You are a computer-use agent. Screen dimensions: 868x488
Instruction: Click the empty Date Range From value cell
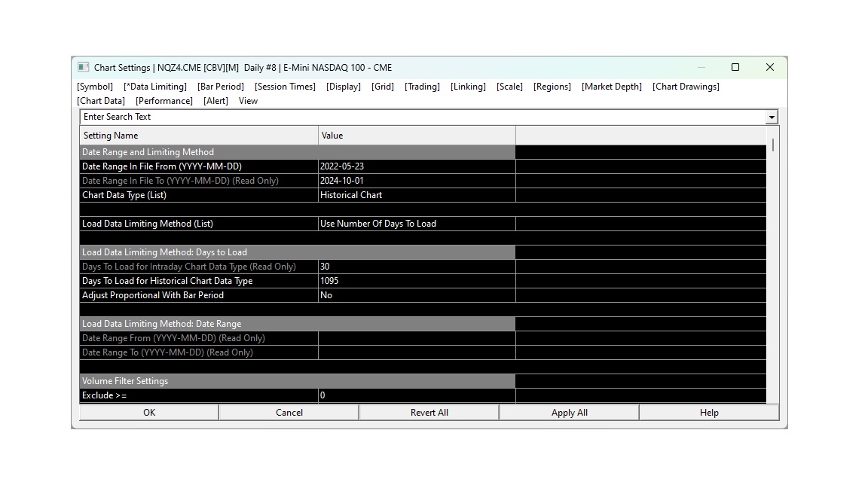coord(417,338)
